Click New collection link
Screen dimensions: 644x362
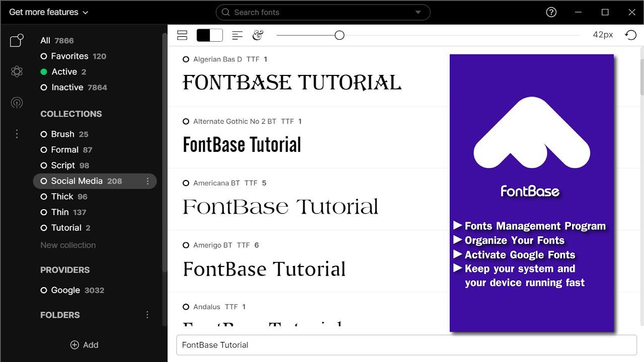pos(68,245)
